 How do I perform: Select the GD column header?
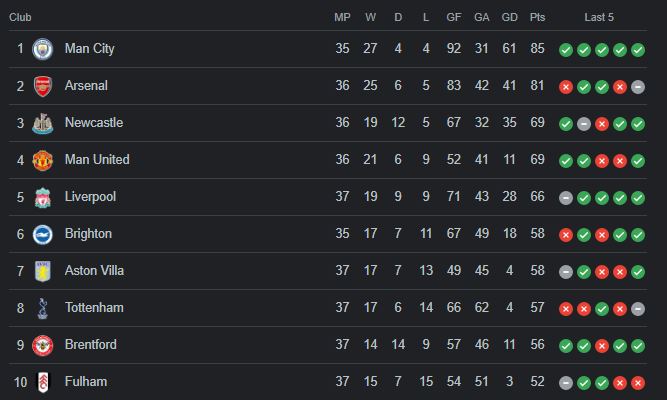pyautogui.click(x=509, y=17)
